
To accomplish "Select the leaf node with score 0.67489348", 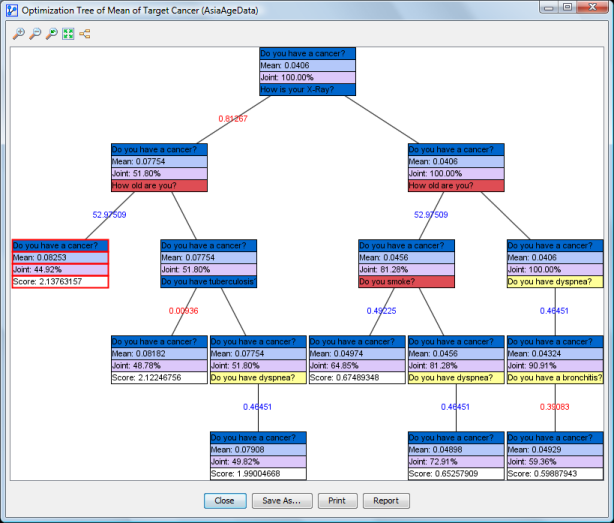I will pos(357,359).
